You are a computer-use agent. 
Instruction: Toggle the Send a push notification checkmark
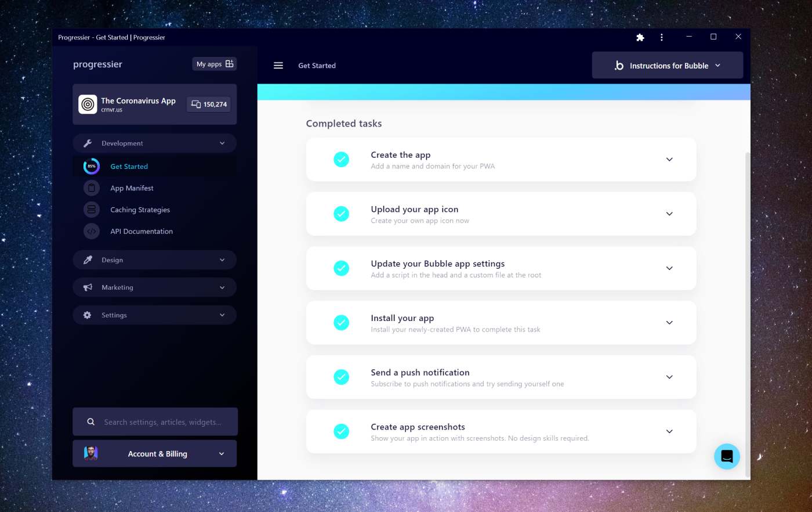coord(342,377)
